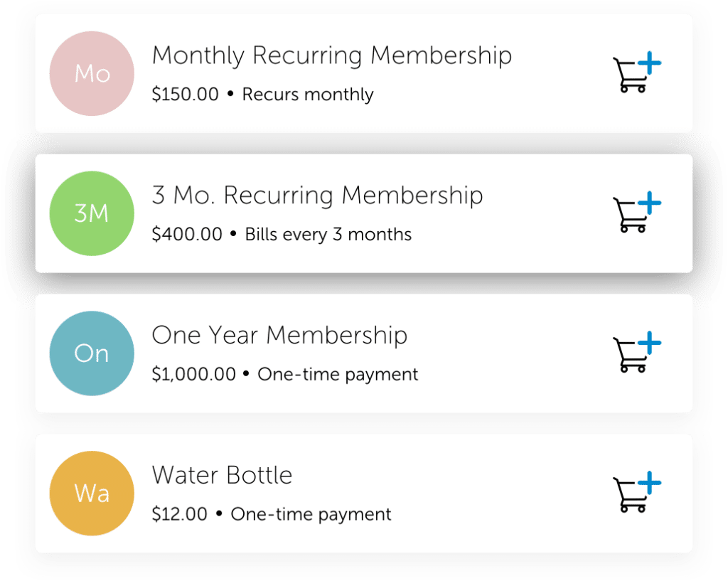Open the Monthly Recurring Membership title
The image size is (728, 581).
pos(331,55)
